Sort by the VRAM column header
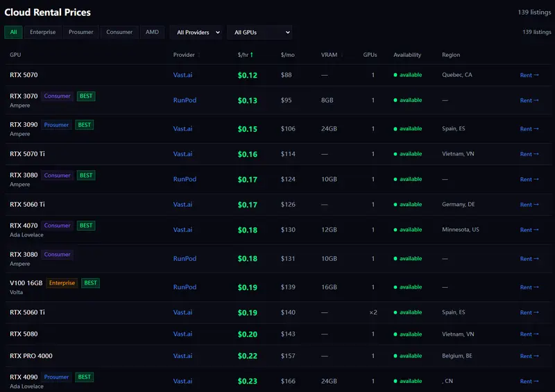555x392 pixels. [332, 55]
